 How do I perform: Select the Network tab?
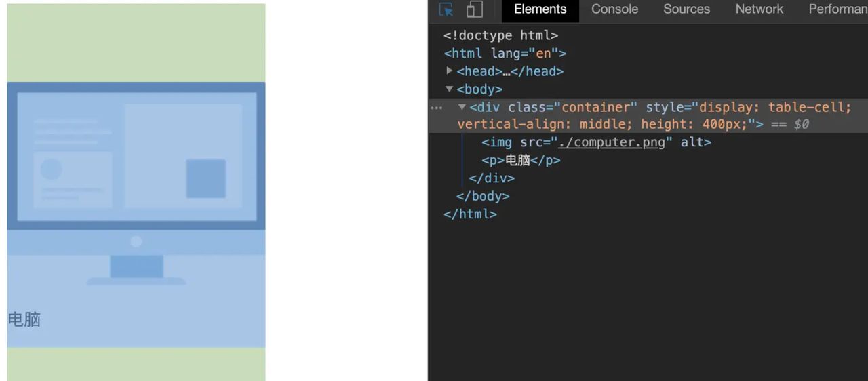pos(759,9)
